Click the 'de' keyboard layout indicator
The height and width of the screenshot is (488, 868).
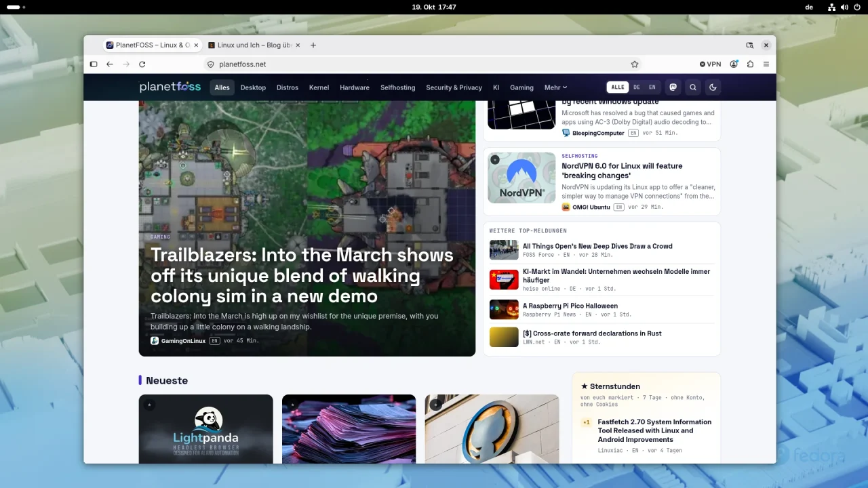click(x=809, y=7)
